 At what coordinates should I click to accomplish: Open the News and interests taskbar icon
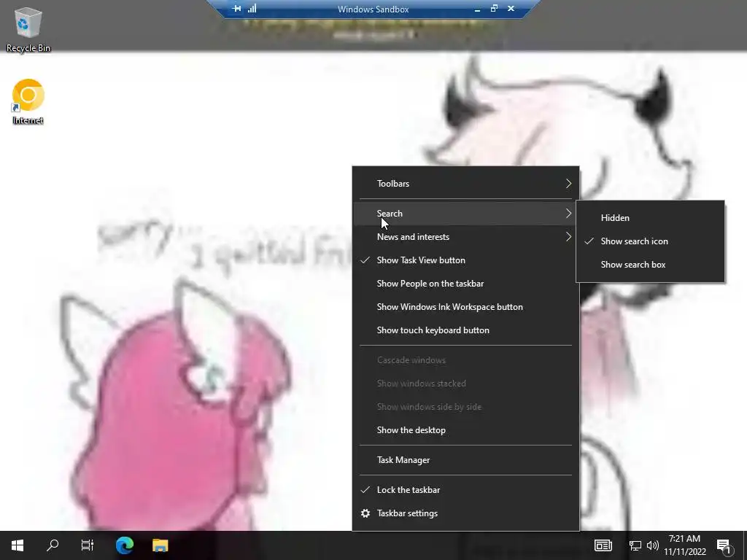(603, 545)
